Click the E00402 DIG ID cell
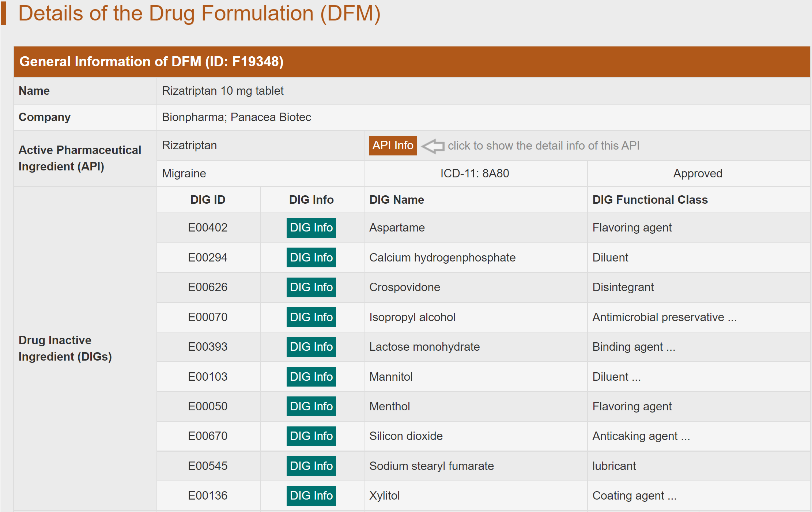Image resolution: width=812 pixels, height=512 pixels. coord(208,227)
